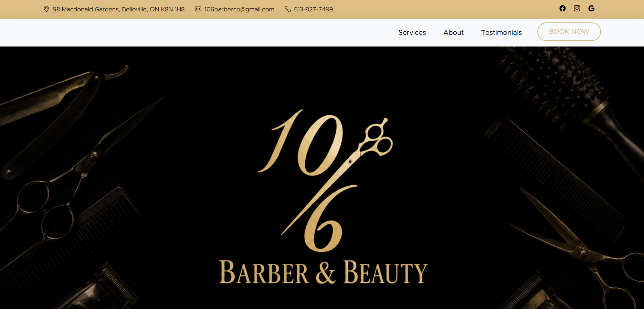This screenshot has height=309, width=644.
Task: Click the phone handset icon
Action: click(x=288, y=9)
